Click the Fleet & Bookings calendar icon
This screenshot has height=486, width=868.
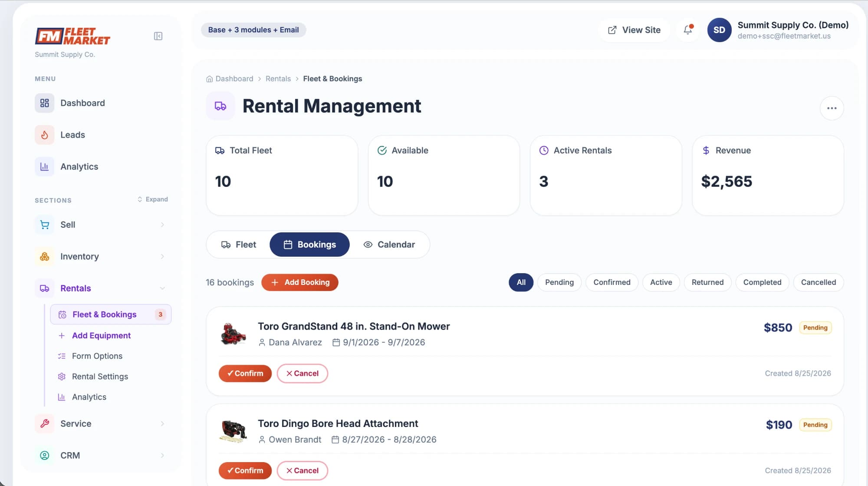[x=62, y=314]
